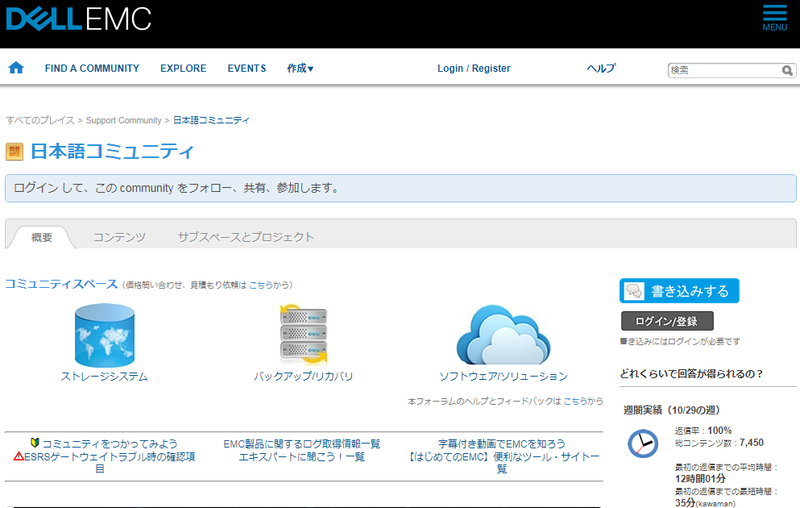Image resolution: width=800 pixels, height=508 pixels.
Task: Expand the 作成 dropdown menu
Action: pyautogui.click(x=300, y=68)
